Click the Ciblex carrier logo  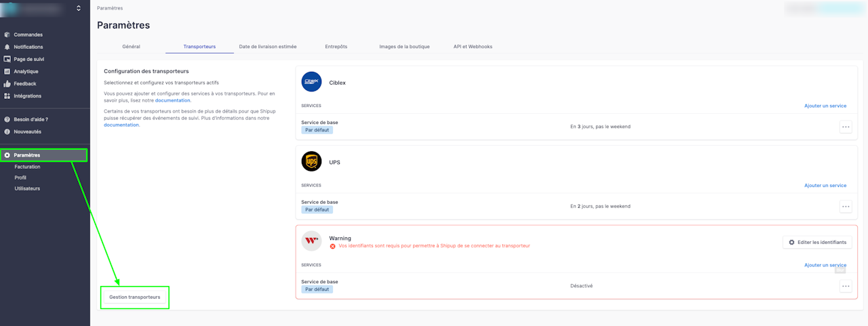click(311, 82)
